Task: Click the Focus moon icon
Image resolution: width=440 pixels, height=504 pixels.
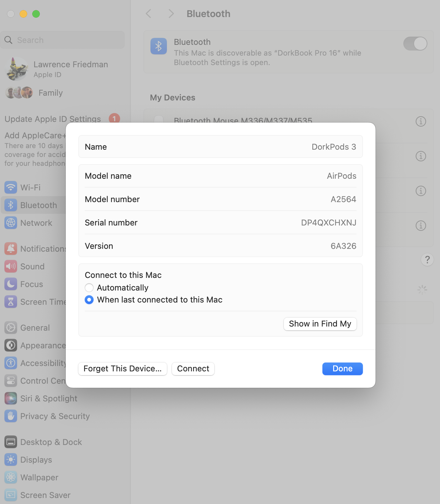Action: pyautogui.click(x=11, y=284)
